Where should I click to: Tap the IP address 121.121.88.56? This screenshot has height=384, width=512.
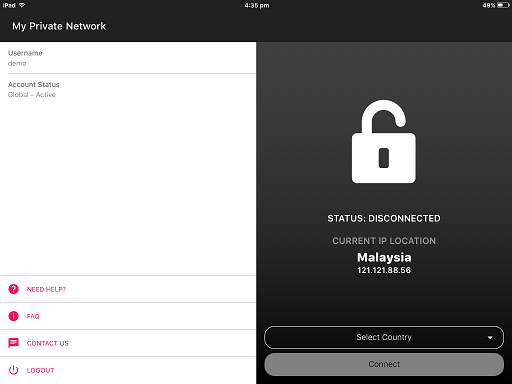click(384, 270)
